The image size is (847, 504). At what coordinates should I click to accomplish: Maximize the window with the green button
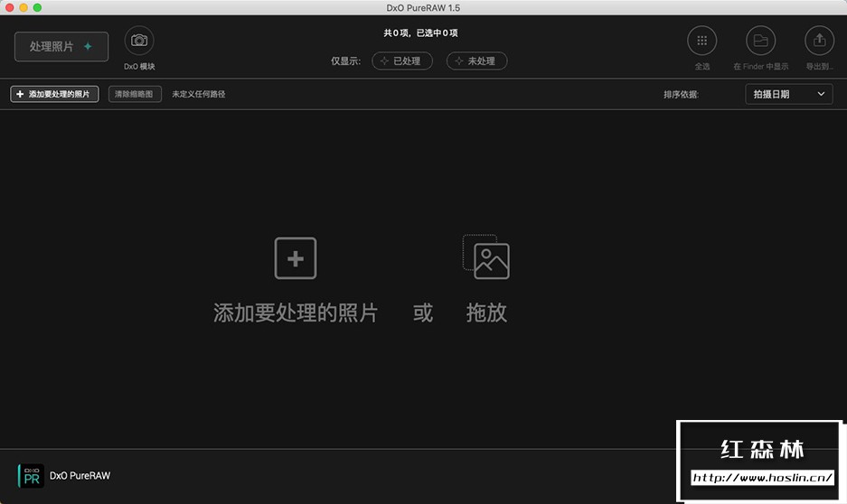(x=37, y=7)
